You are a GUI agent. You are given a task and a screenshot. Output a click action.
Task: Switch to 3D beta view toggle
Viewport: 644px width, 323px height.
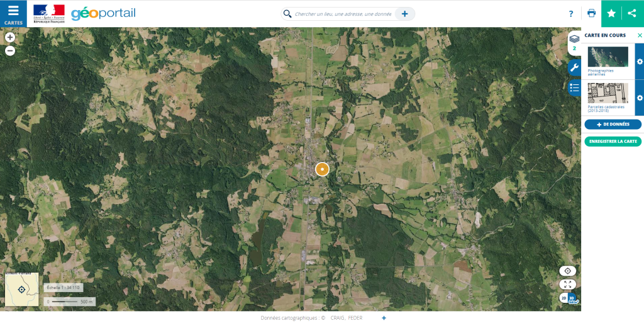(x=572, y=298)
